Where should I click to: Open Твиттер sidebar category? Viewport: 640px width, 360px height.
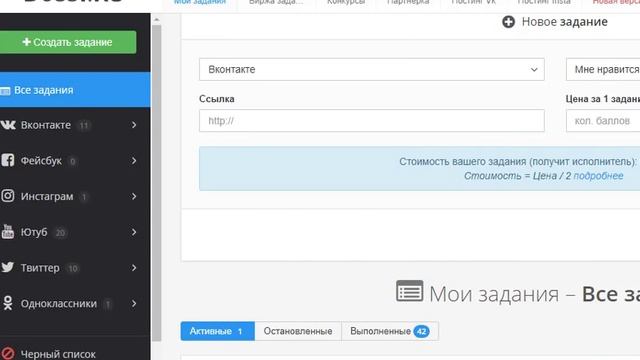[x=75, y=268]
